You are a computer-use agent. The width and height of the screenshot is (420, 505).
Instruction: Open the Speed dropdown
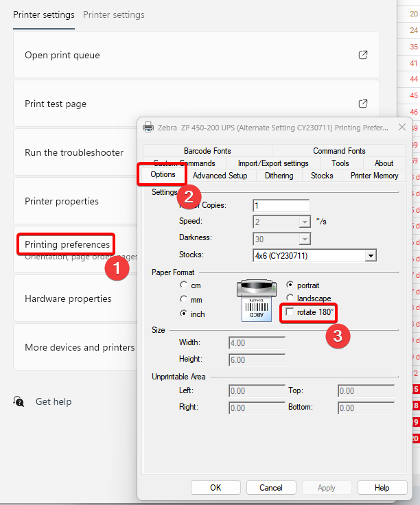point(304,222)
